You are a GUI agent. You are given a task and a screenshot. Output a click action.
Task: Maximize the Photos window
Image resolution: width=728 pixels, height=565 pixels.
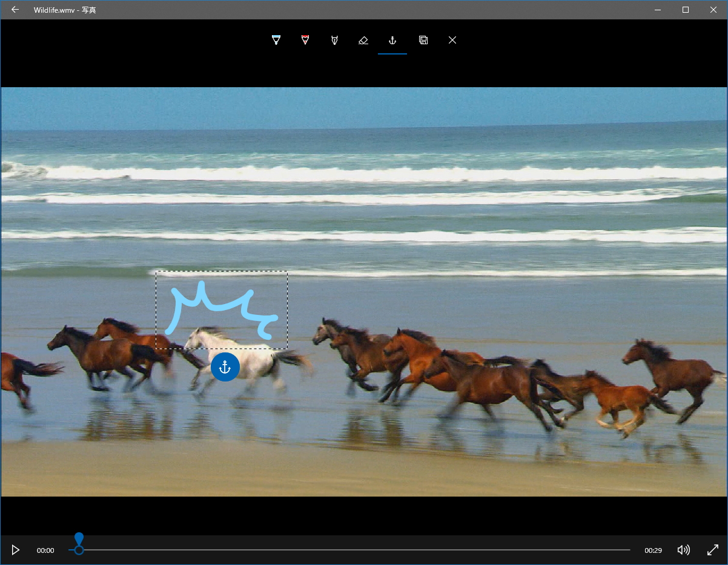(x=686, y=10)
